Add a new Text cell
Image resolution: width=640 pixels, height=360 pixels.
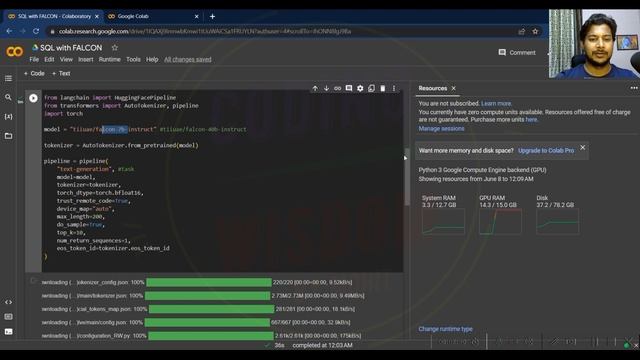[61, 73]
